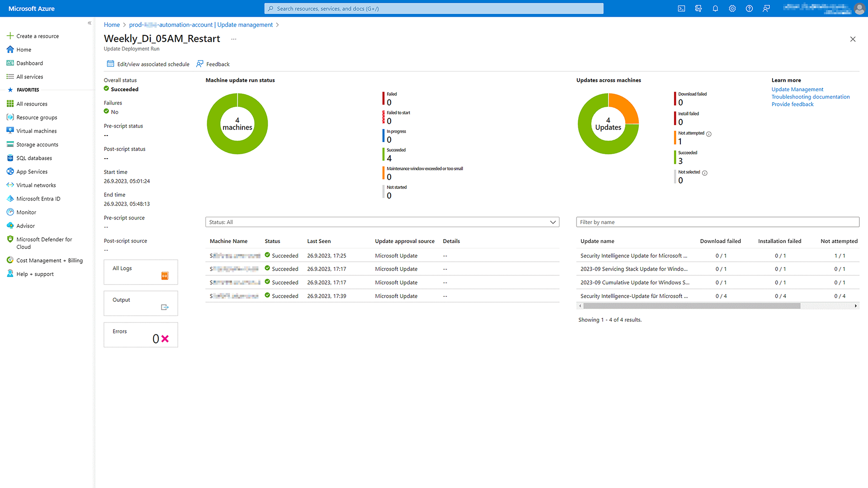
Task: Open the Troubleshooting documentation link
Action: coord(810,97)
